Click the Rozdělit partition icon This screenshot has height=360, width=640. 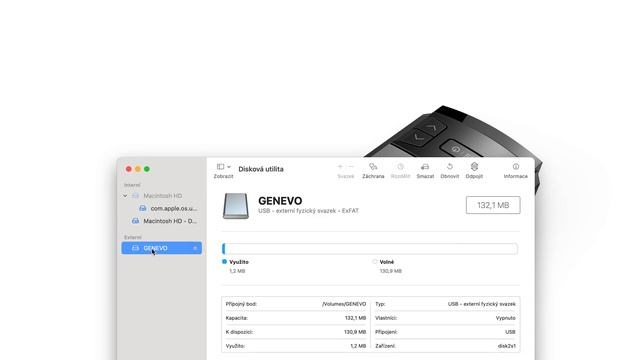(x=400, y=167)
